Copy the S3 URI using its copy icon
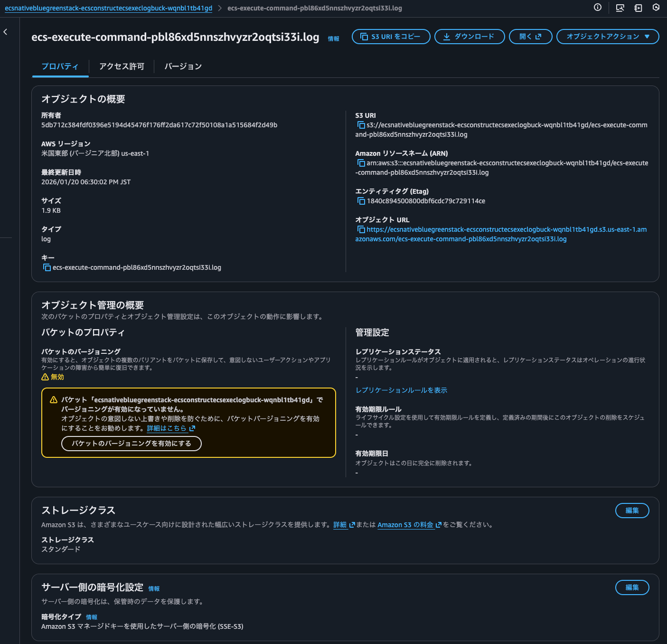The height and width of the screenshot is (644, 667). pyautogui.click(x=361, y=125)
